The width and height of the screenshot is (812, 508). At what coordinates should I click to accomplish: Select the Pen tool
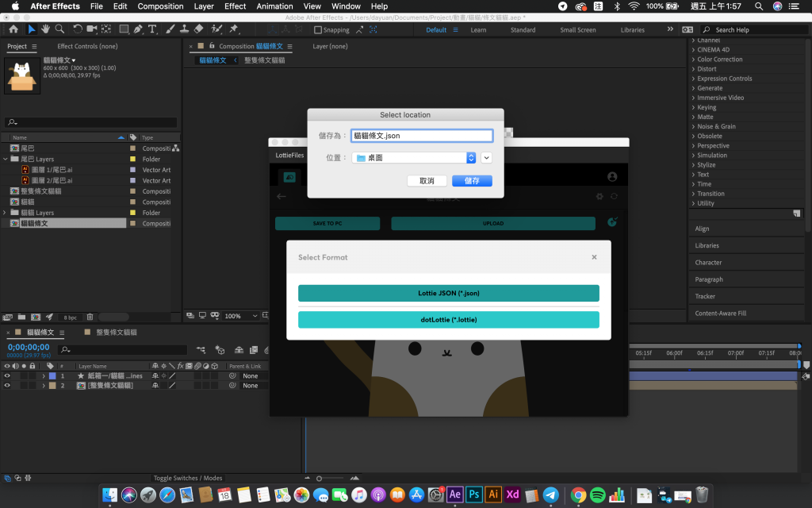[138, 29]
